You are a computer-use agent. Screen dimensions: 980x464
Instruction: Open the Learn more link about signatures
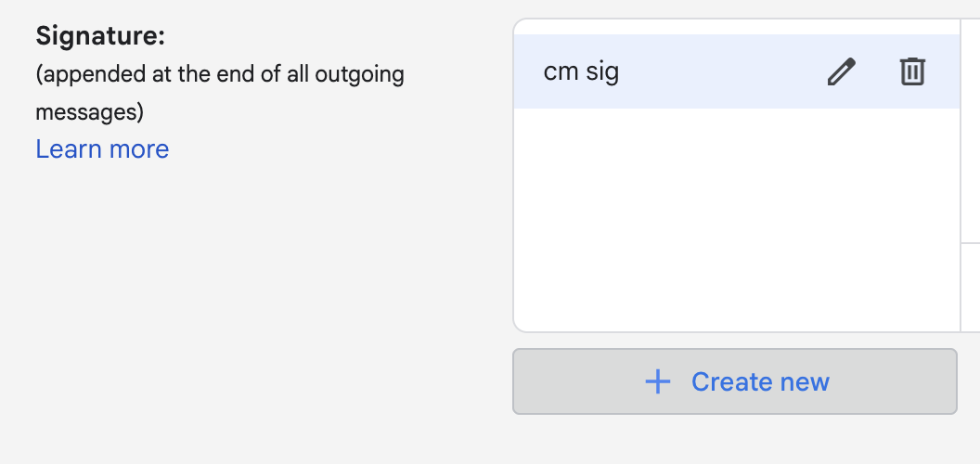tap(102, 149)
